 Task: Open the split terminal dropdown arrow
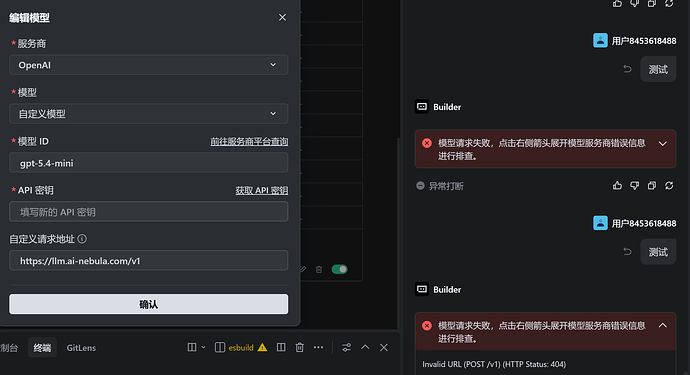[x=203, y=347]
